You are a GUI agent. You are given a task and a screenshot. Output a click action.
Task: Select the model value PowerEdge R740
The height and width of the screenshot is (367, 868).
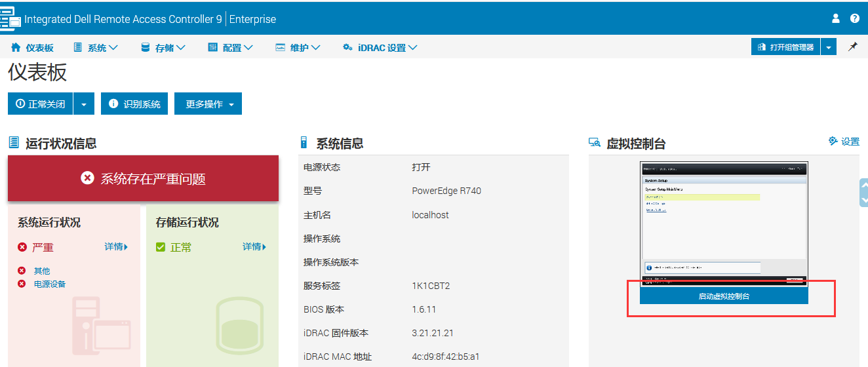point(446,191)
